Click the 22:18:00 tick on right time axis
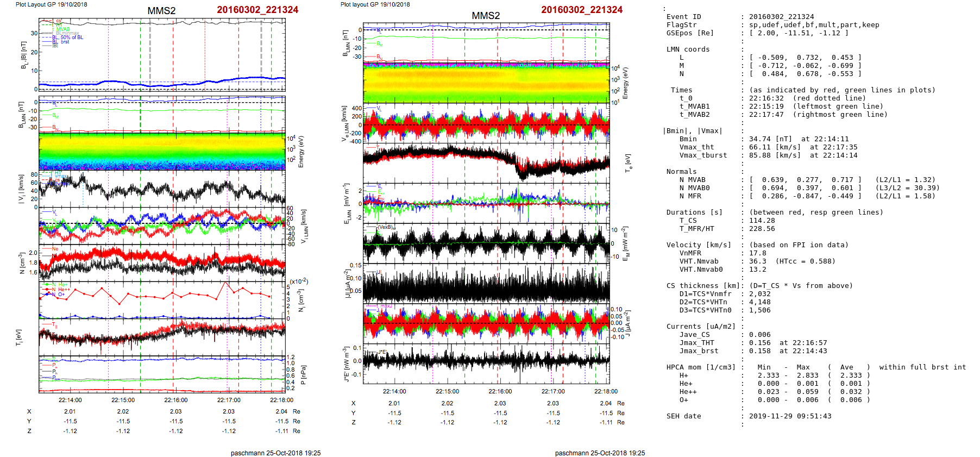The height and width of the screenshot is (457, 980). pos(606,391)
